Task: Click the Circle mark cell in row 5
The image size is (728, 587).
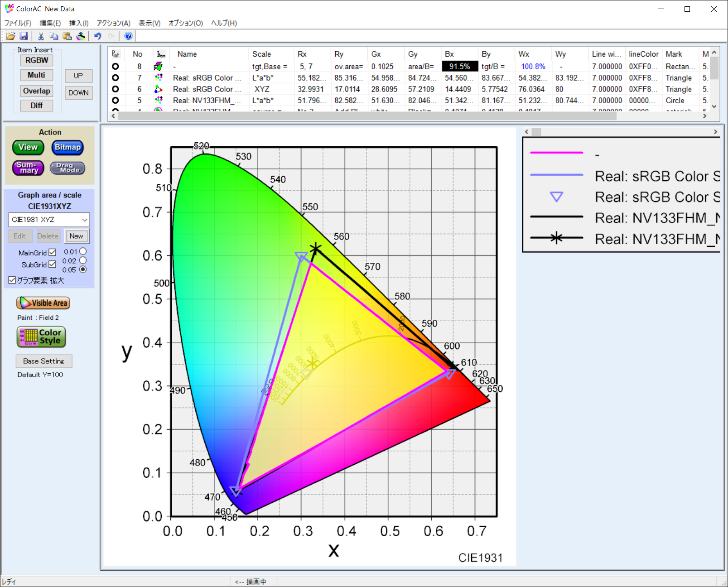Action: [680, 101]
